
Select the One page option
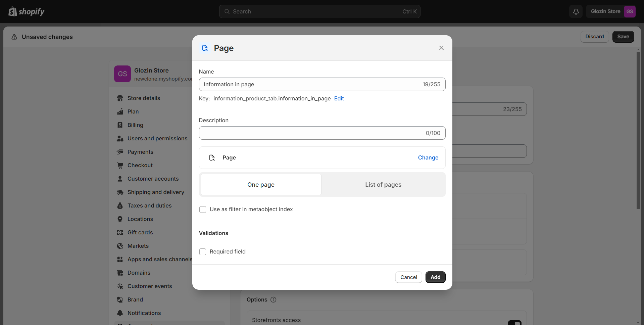261,185
